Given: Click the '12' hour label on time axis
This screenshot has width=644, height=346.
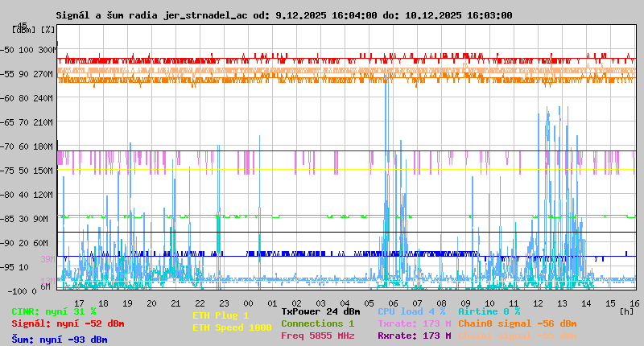Looking at the screenshot, I should pyautogui.click(x=538, y=303).
